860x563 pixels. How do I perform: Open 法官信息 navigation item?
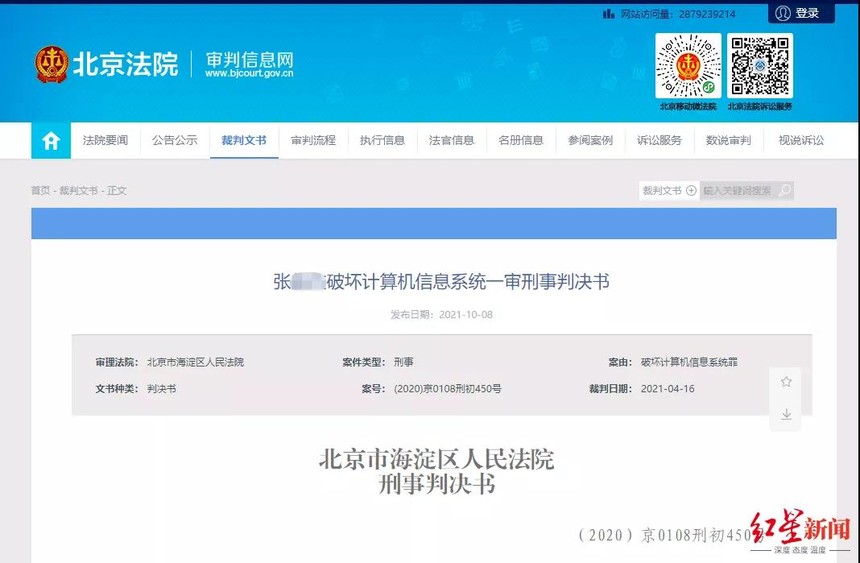point(451,140)
